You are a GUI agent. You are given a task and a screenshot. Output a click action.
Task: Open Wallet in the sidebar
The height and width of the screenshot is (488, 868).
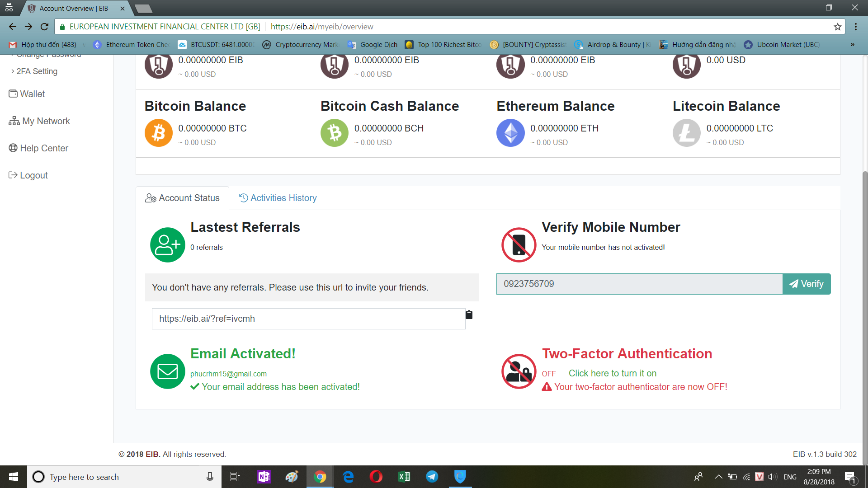tap(32, 94)
